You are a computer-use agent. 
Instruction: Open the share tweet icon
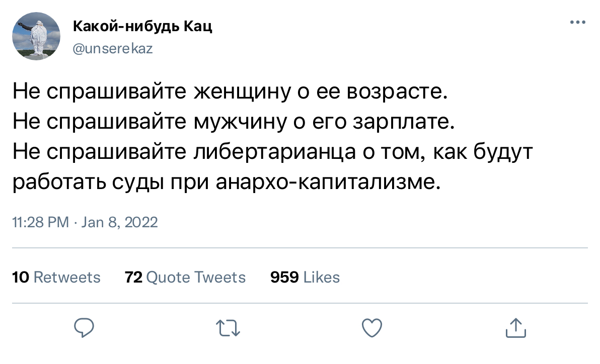pyautogui.click(x=515, y=329)
